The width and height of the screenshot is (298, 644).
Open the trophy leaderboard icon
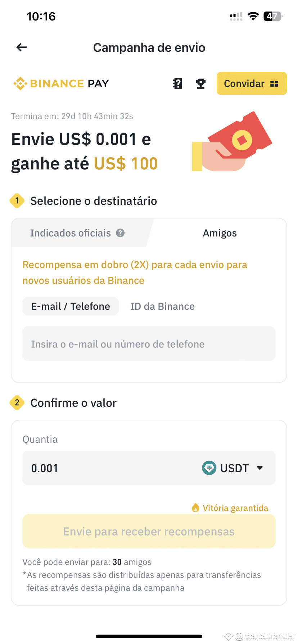click(200, 83)
